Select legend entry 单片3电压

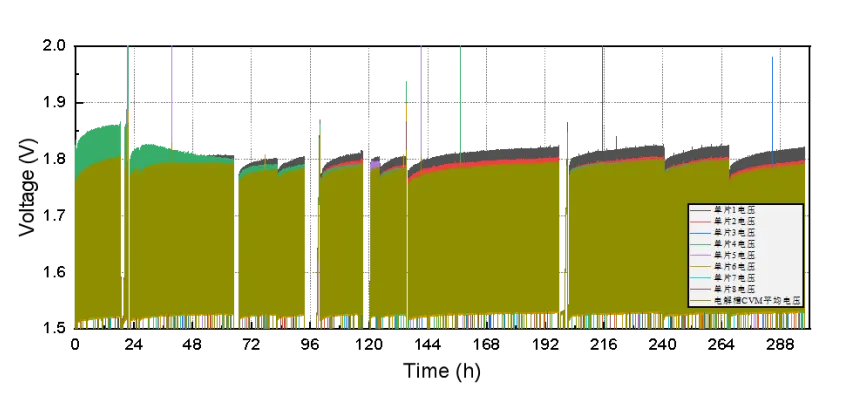[x=723, y=233]
